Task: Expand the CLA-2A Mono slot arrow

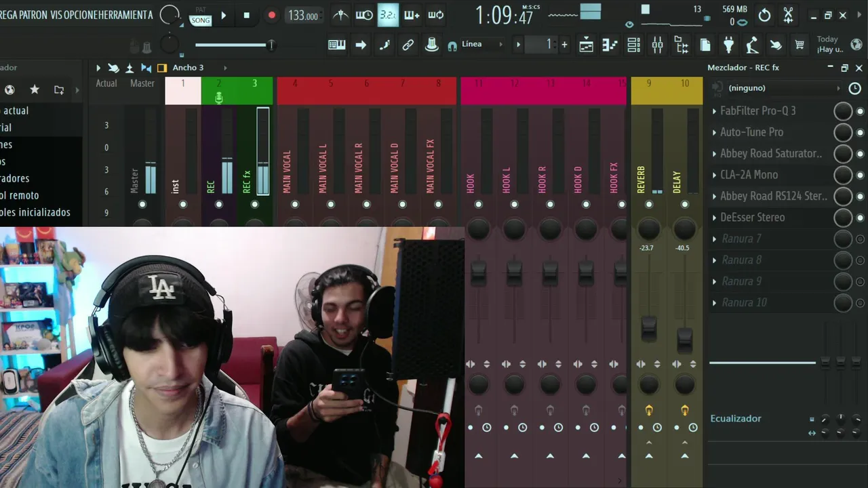Action: [x=714, y=175]
